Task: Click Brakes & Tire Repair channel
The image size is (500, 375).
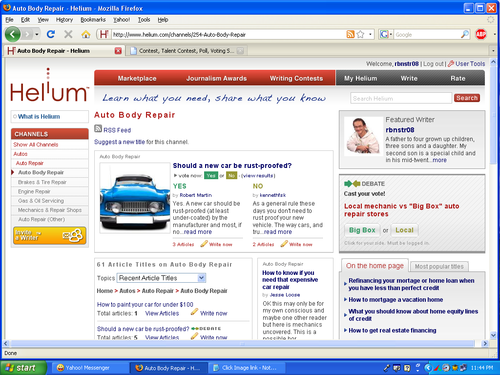Action: pyautogui.click(x=42, y=182)
